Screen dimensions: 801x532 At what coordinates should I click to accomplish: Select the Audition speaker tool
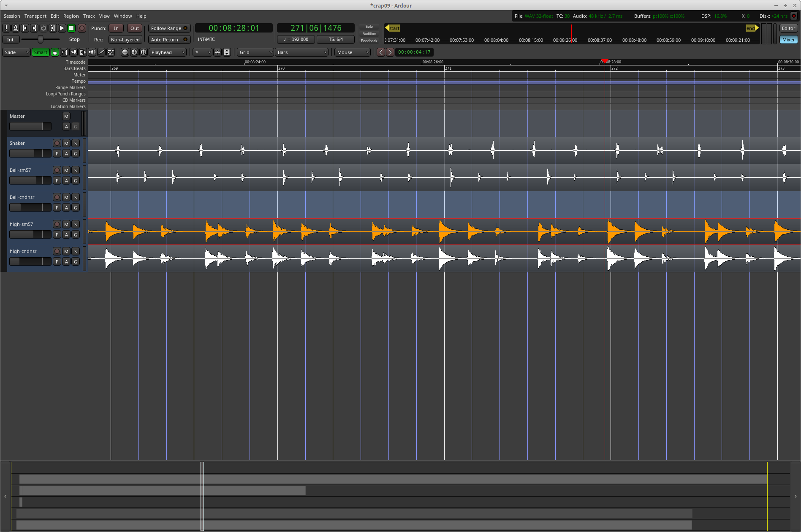pos(92,52)
